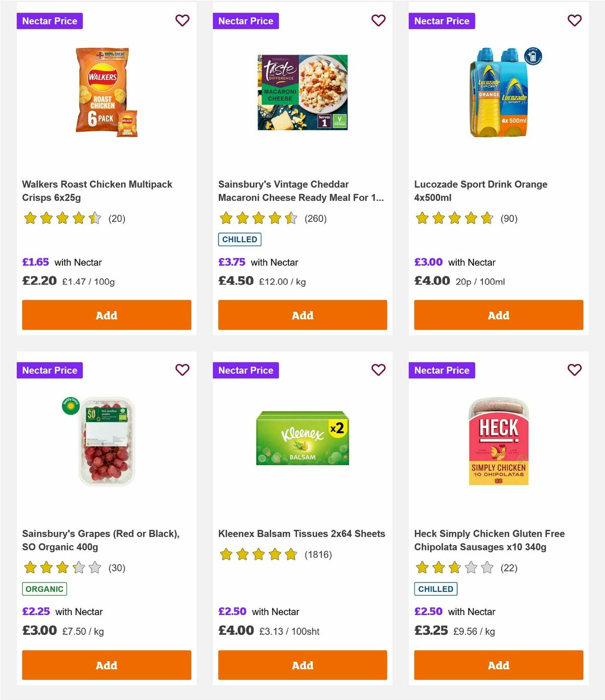Favourite the Lucozade Sport Drink Orange
This screenshot has width=605, height=700.
click(x=574, y=21)
